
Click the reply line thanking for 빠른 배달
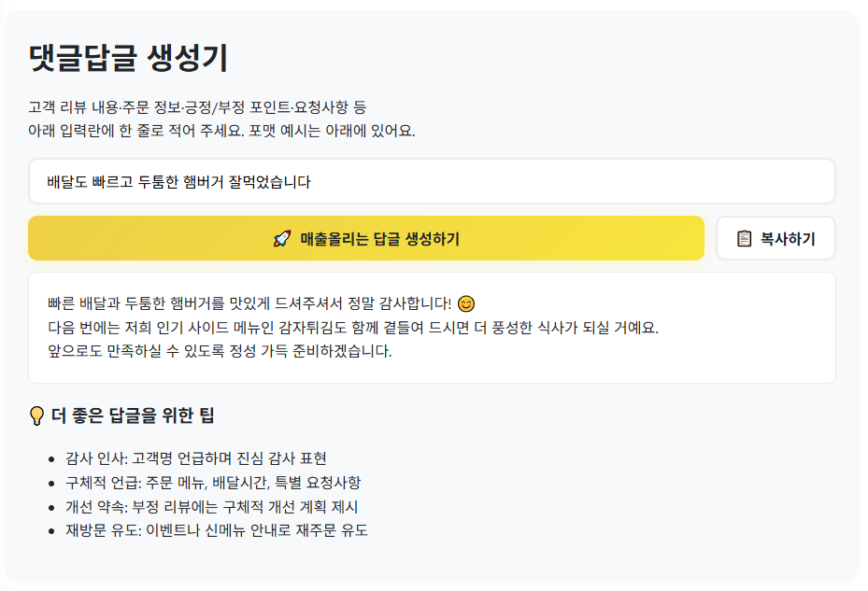(x=249, y=303)
